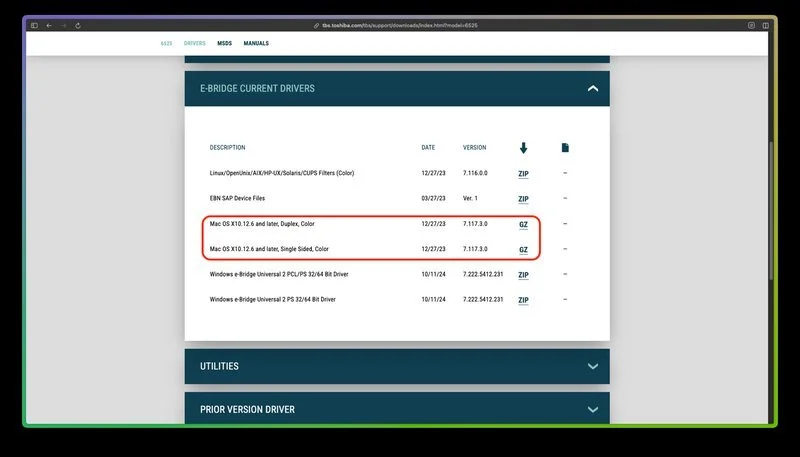800x457 pixels.
Task: Download the ZIP for Universal 2 PS 32/64 driver
Action: 523,300
